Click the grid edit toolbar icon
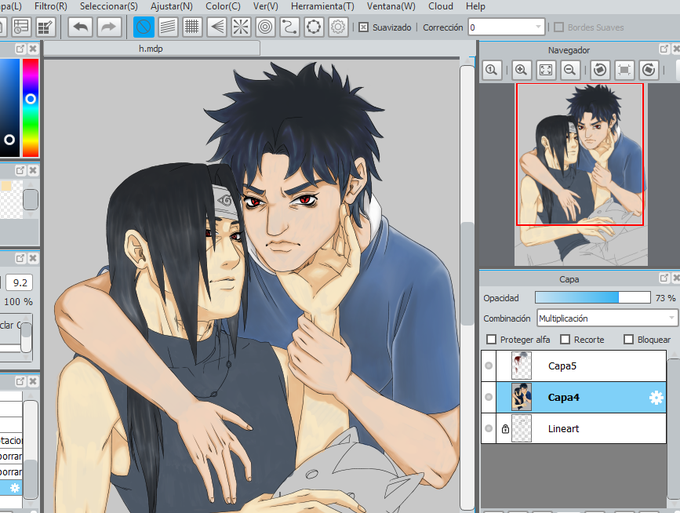Image resolution: width=680 pixels, height=513 pixels. click(x=46, y=27)
